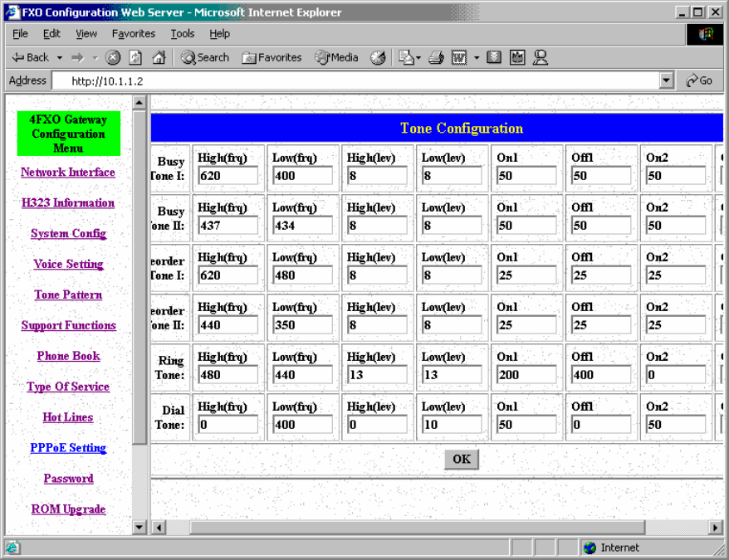Open the Favorites toolbar button
This screenshot has width=729, height=560.
click(272, 58)
